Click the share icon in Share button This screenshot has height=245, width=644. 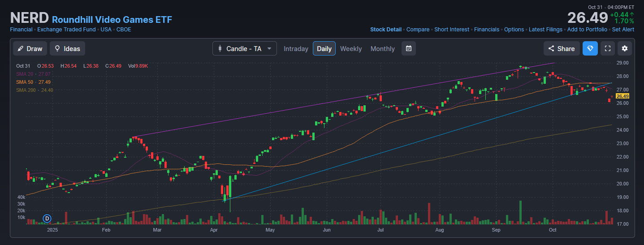551,48
